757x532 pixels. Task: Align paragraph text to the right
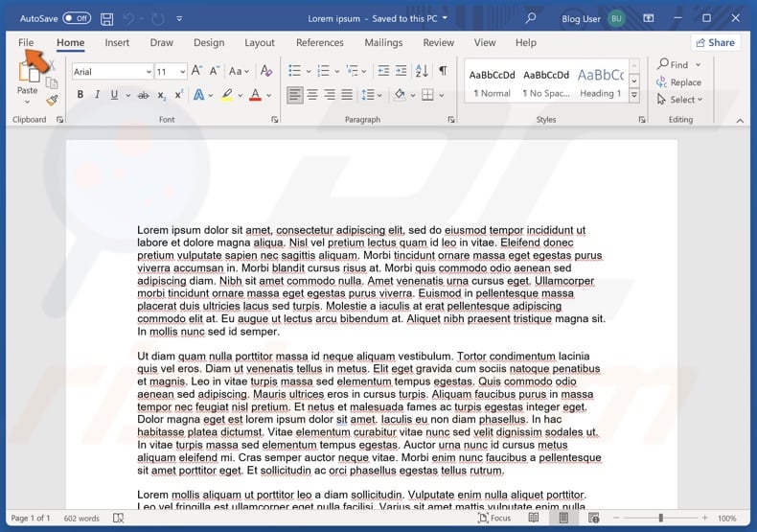[330, 95]
